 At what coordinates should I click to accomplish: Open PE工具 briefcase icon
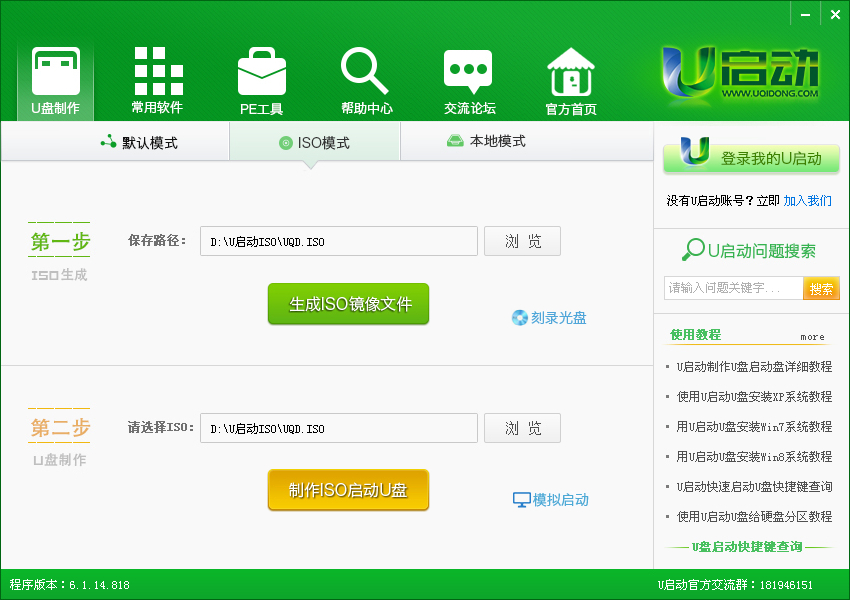tap(262, 71)
